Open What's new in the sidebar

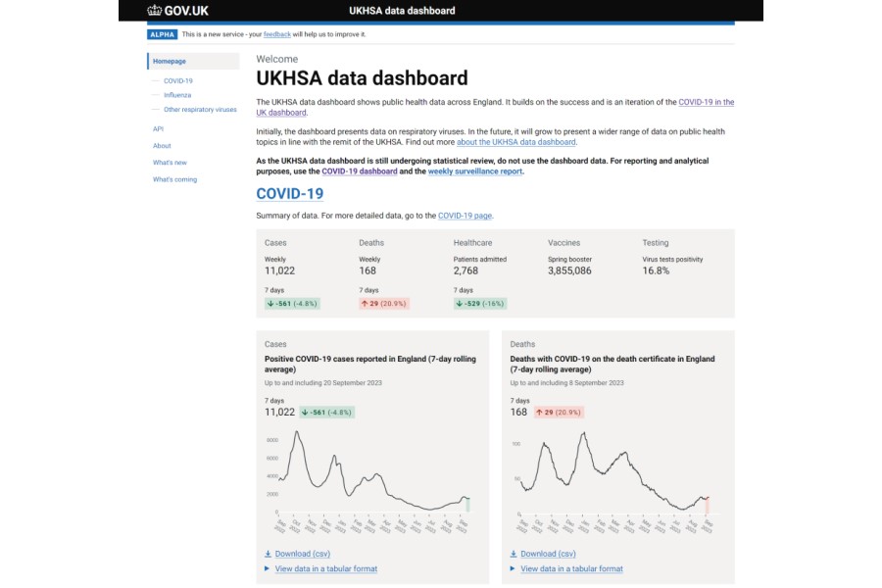click(170, 163)
